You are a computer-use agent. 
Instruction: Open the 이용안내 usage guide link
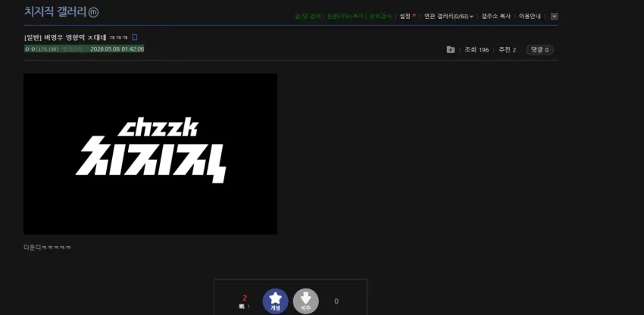pyautogui.click(x=530, y=17)
